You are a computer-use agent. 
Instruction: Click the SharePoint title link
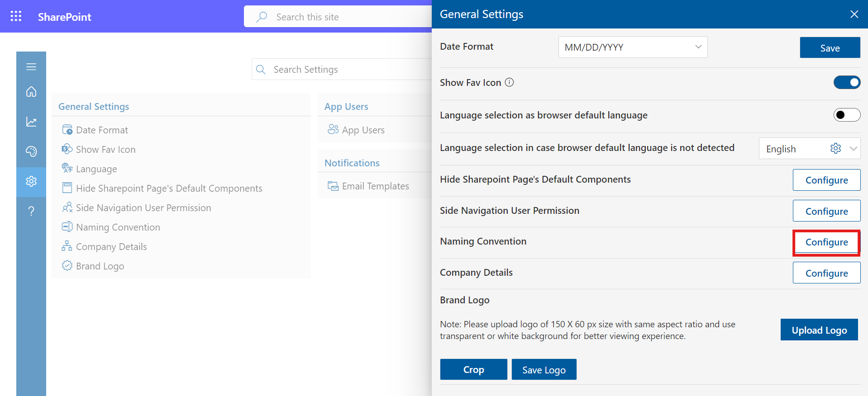(64, 17)
